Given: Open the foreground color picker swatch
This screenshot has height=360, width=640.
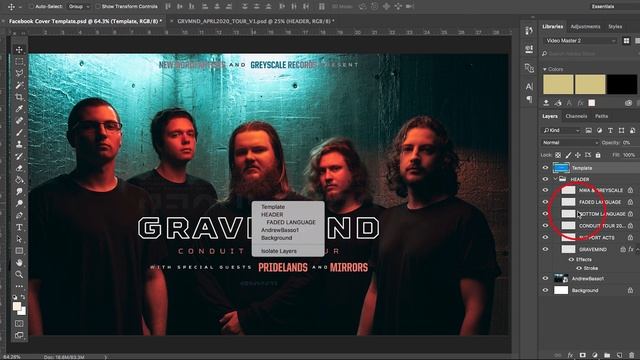Looking at the screenshot, I should pyautogui.click(x=17, y=307).
